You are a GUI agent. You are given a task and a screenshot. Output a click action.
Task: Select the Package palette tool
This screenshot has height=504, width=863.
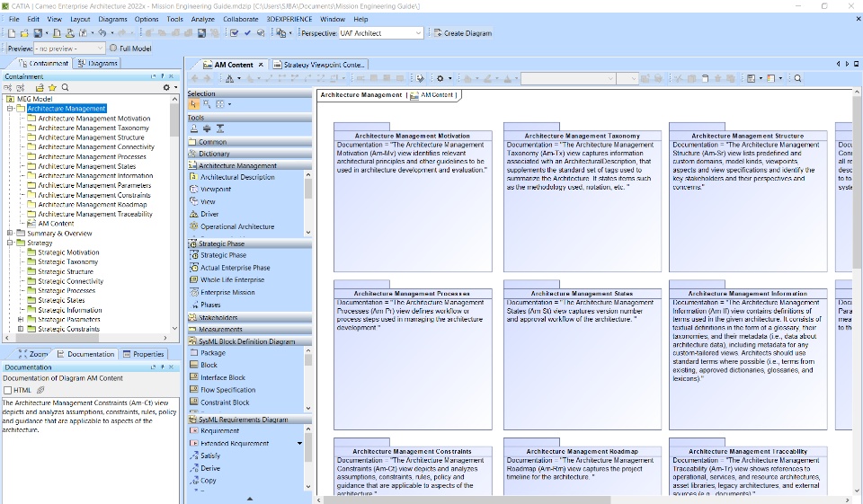pyautogui.click(x=212, y=353)
